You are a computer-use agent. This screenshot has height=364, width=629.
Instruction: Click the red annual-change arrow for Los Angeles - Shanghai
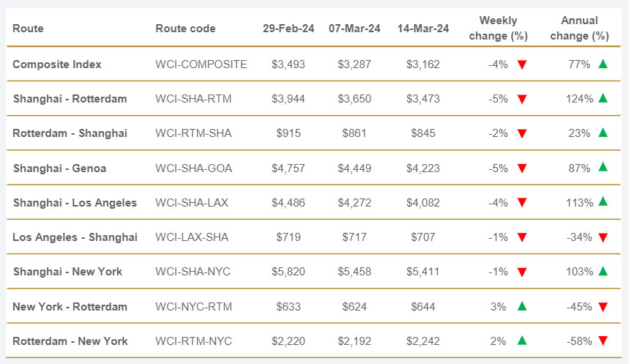click(x=603, y=237)
